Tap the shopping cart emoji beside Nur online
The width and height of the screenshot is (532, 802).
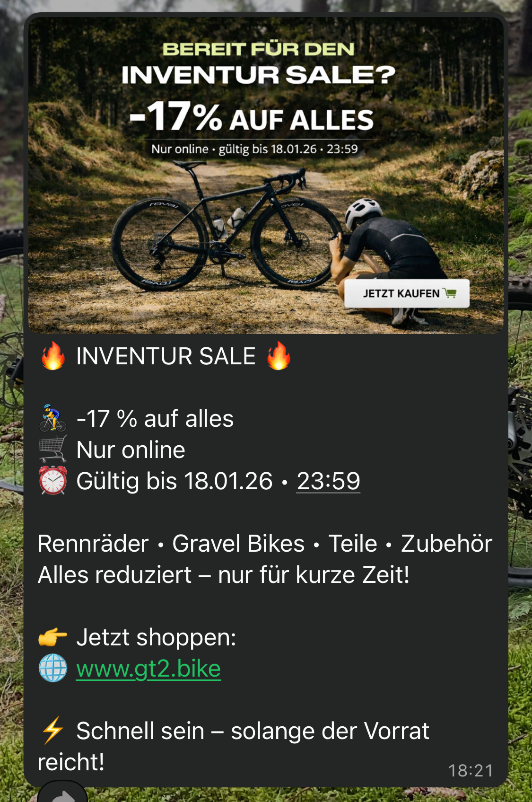point(53,449)
